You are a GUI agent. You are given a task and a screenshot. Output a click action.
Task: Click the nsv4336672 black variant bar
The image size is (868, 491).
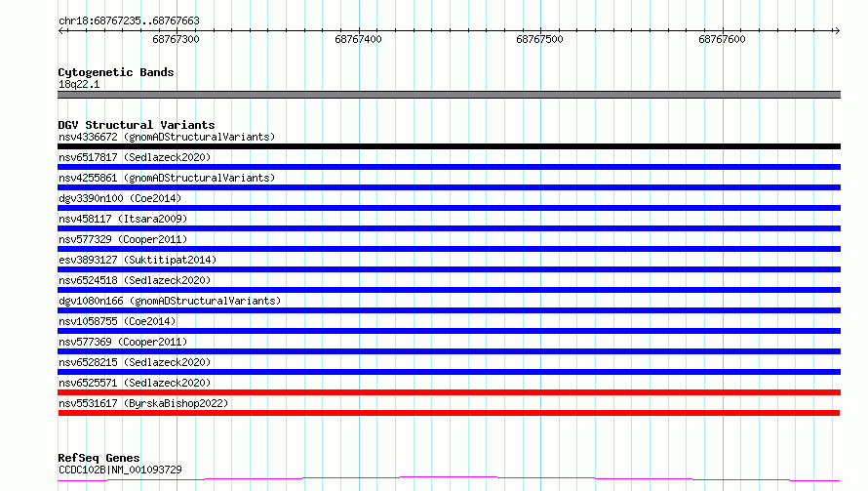pyautogui.click(x=449, y=146)
